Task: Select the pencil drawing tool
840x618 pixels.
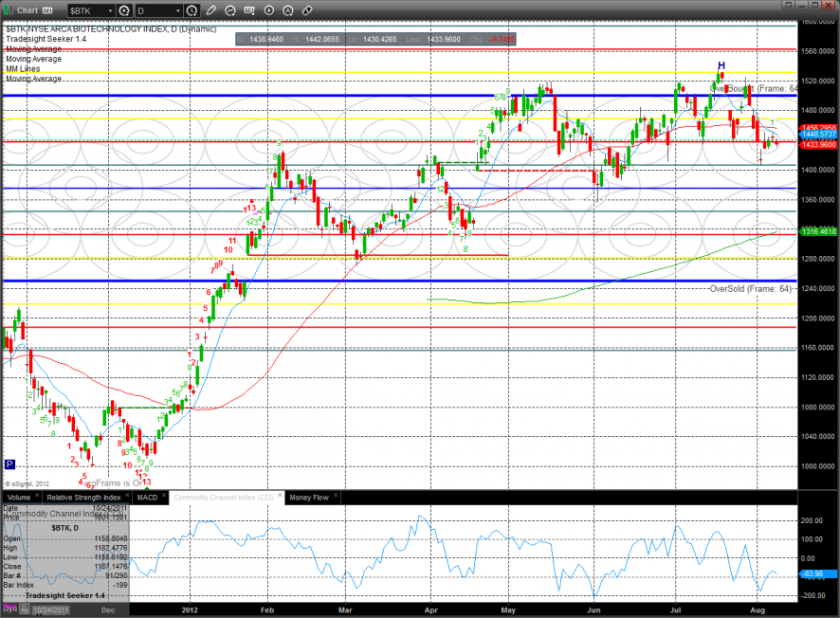Action: 211,9
